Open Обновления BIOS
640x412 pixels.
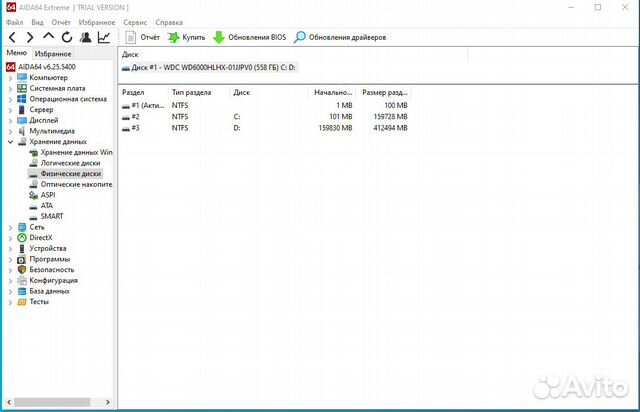[250, 37]
